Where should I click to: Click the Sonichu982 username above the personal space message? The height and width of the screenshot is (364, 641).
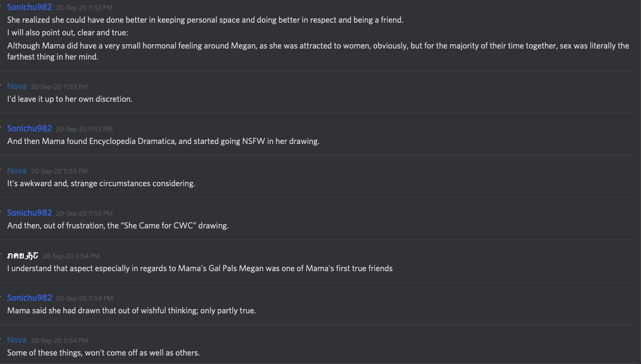coord(30,7)
